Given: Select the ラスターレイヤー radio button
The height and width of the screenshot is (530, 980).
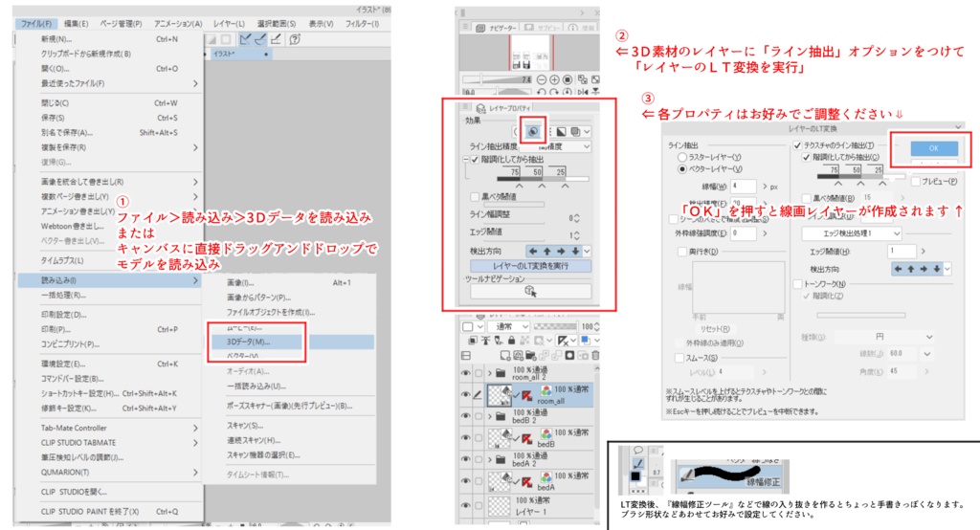Looking at the screenshot, I should (x=682, y=158).
